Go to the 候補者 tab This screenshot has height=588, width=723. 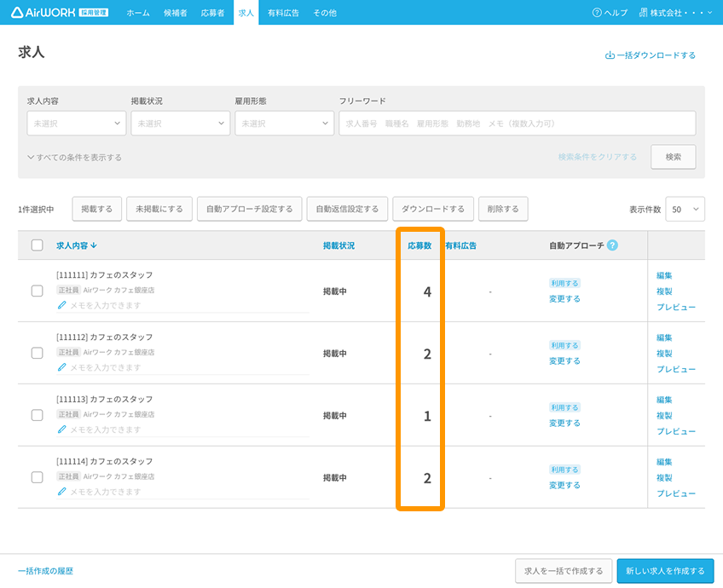176,13
